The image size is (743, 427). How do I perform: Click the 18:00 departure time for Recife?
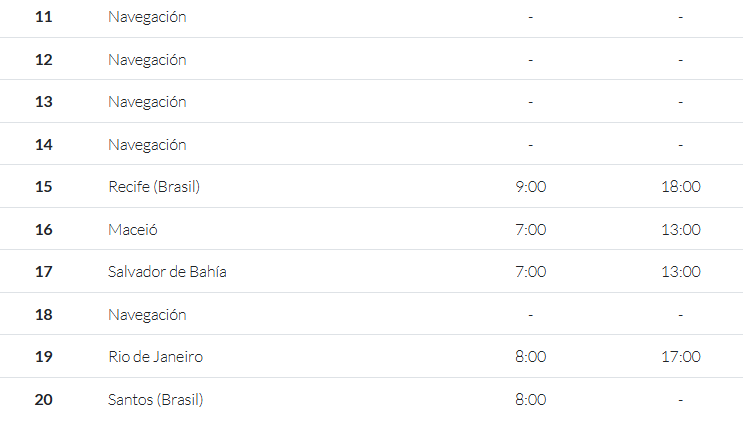pos(681,187)
